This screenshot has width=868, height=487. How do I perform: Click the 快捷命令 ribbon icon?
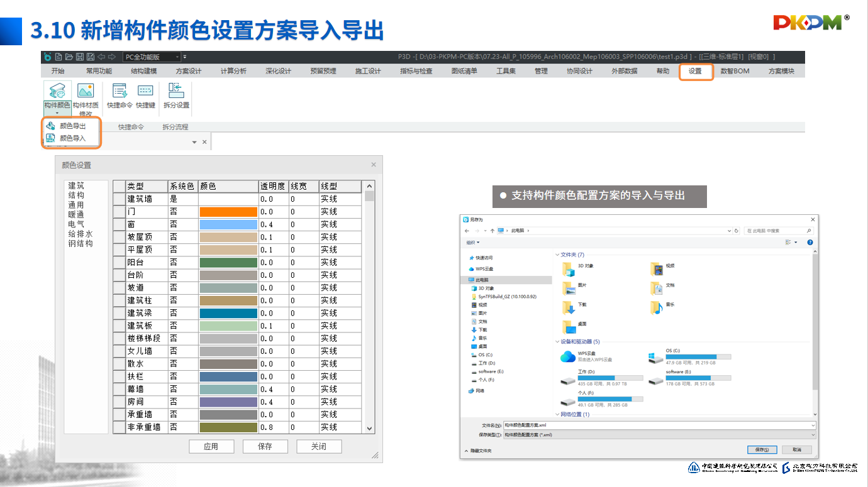pos(120,92)
